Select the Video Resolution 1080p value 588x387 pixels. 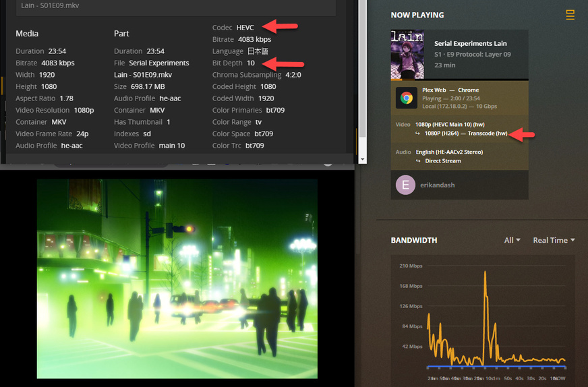84,111
